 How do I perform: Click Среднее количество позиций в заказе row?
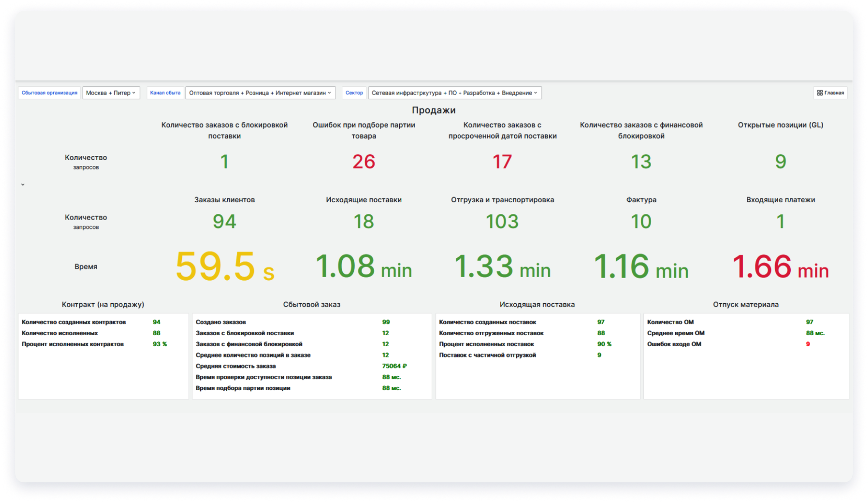coord(312,355)
